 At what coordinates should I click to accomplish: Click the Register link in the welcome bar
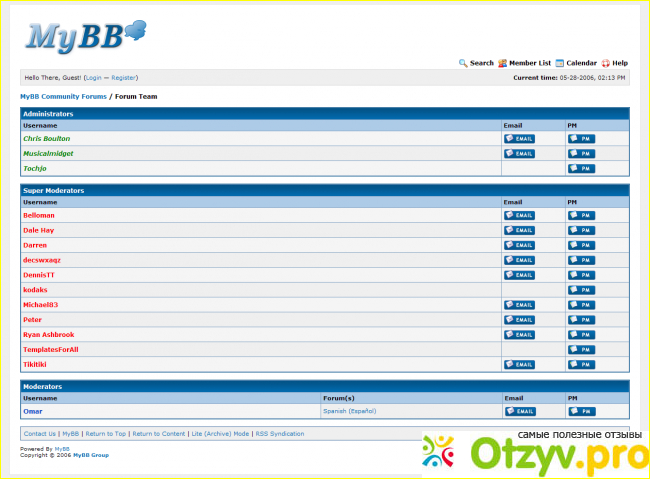click(124, 77)
